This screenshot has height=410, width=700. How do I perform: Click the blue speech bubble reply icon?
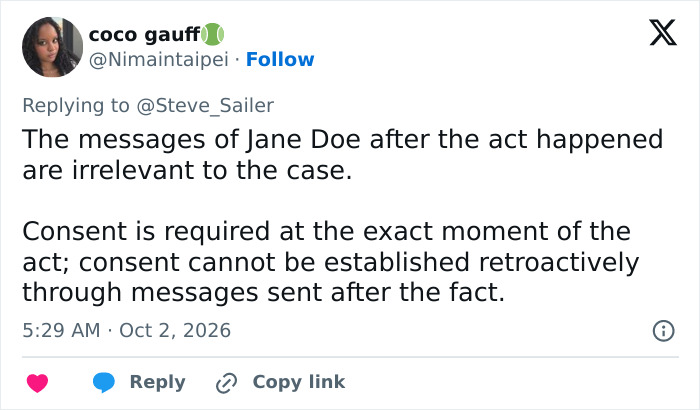click(104, 383)
